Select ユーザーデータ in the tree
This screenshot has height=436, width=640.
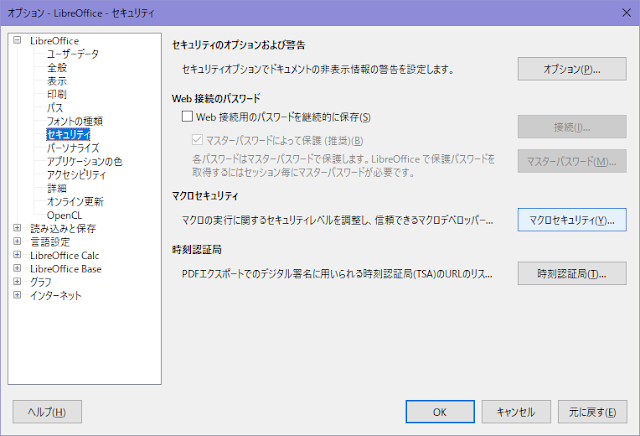[73, 54]
